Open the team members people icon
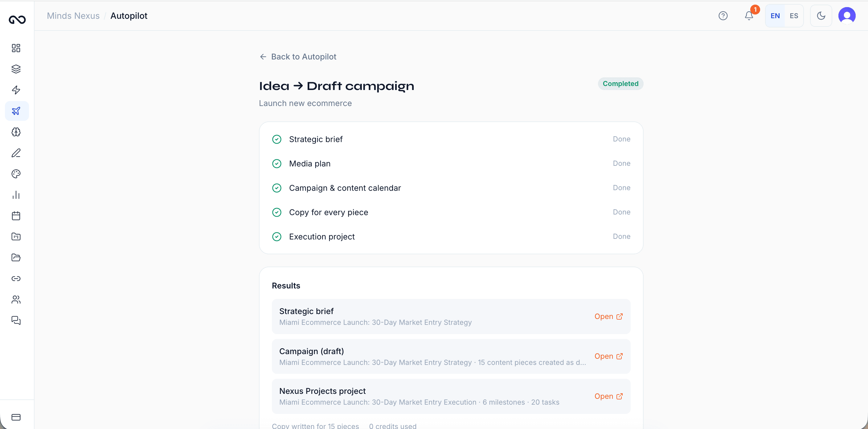Viewport: 868px width, 429px height. 16,300
